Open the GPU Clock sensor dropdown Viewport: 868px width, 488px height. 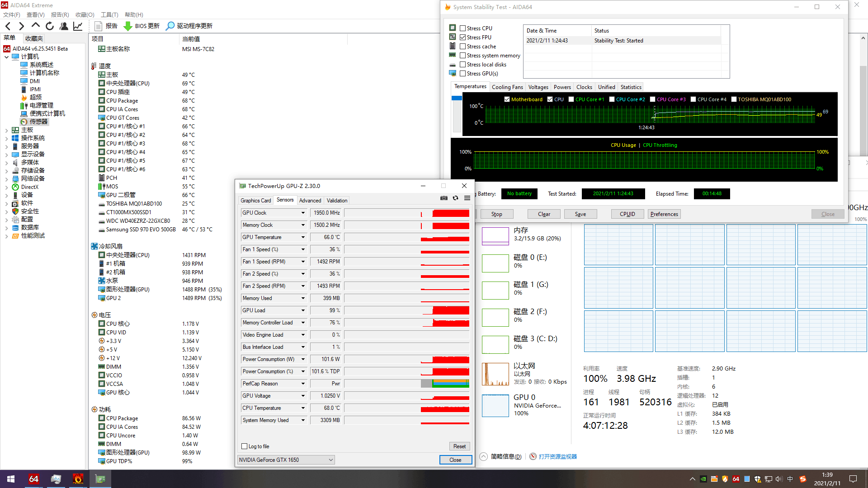pos(303,213)
